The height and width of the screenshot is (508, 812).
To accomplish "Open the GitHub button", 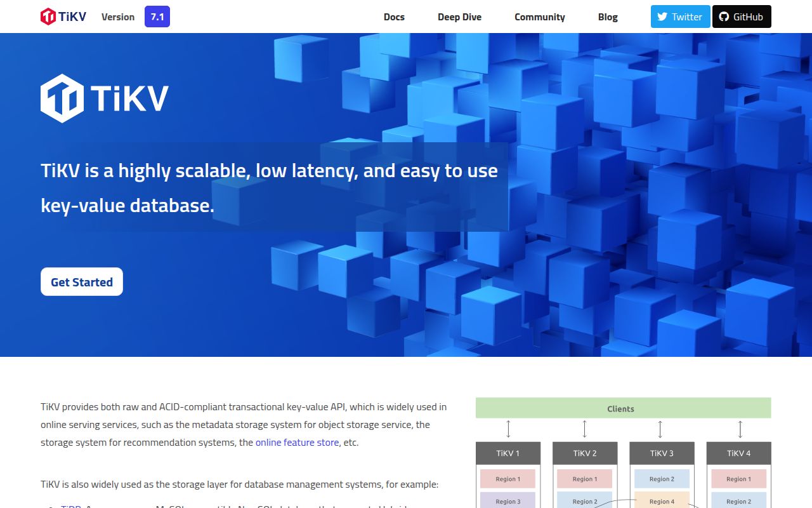I will [x=742, y=17].
